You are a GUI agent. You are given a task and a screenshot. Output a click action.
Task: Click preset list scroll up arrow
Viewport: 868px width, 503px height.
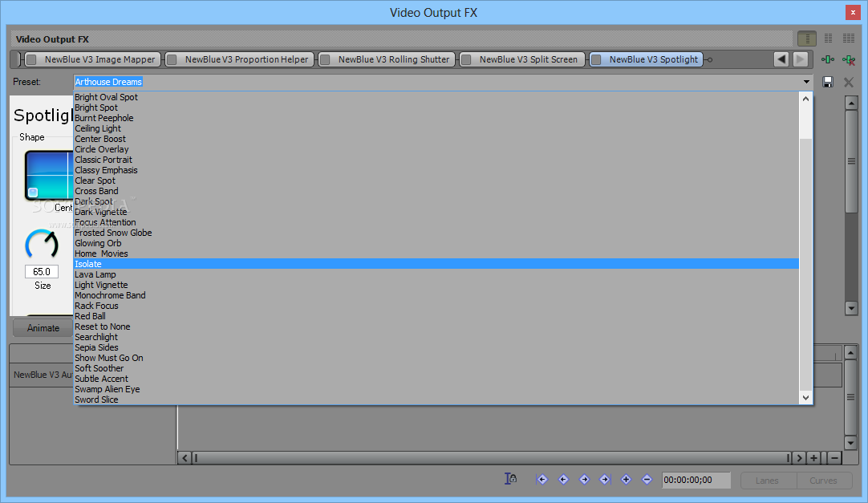click(805, 99)
